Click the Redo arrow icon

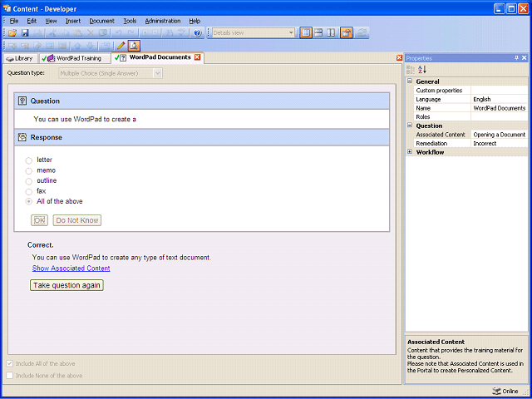point(131,33)
